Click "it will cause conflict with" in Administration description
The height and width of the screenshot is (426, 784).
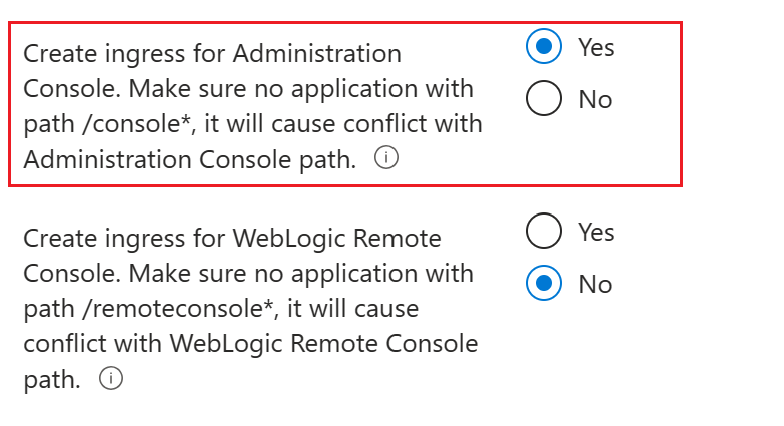[x=342, y=124]
